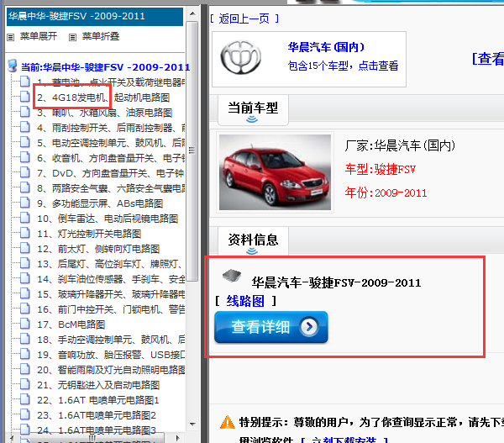Click the 华晨中华-骏捷FSV -2009-2011 panel header
This screenshot has width=504, height=443.
click(x=95, y=17)
